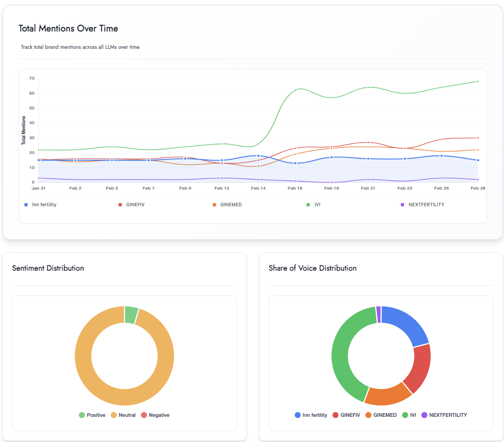Image resolution: width=504 pixels, height=442 pixels.
Task: Click the Jan 31 x-axis label
Action: (x=38, y=188)
